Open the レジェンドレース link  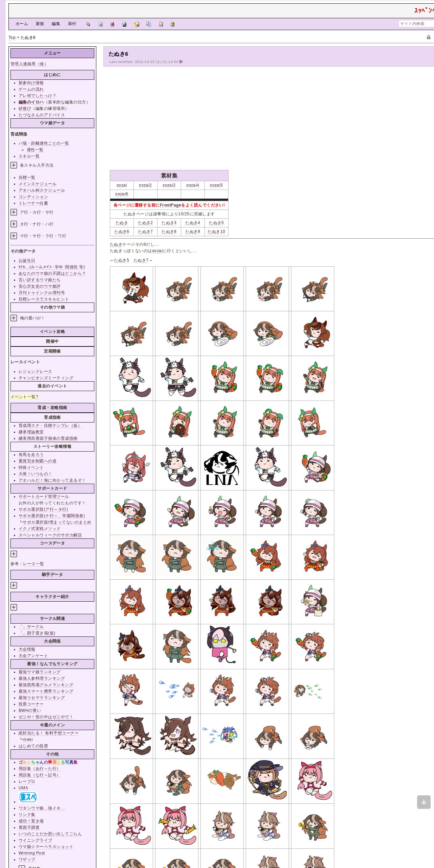point(35,371)
